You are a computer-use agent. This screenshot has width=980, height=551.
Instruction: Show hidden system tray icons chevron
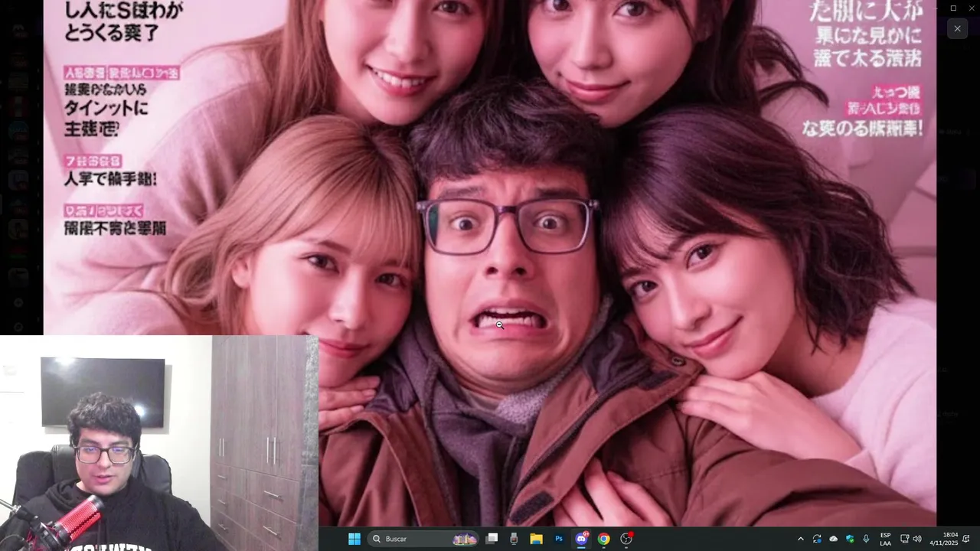(x=801, y=539)
